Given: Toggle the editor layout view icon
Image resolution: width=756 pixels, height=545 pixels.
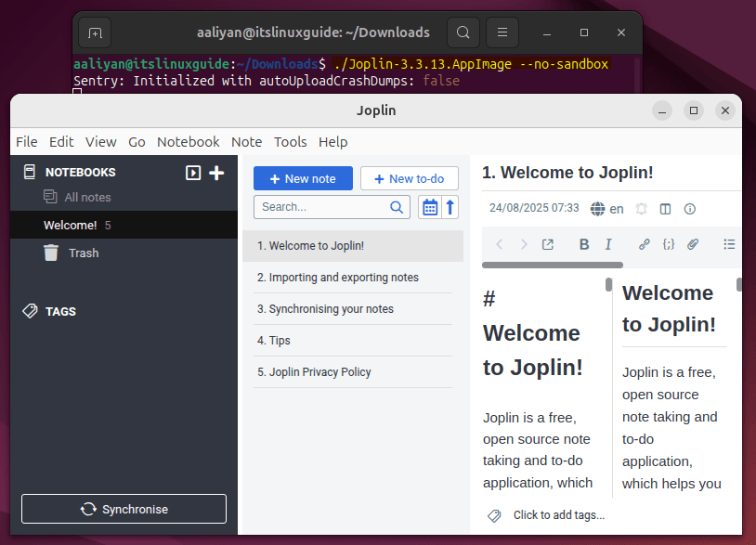Looking at the screenshot, I should (665, 209).
